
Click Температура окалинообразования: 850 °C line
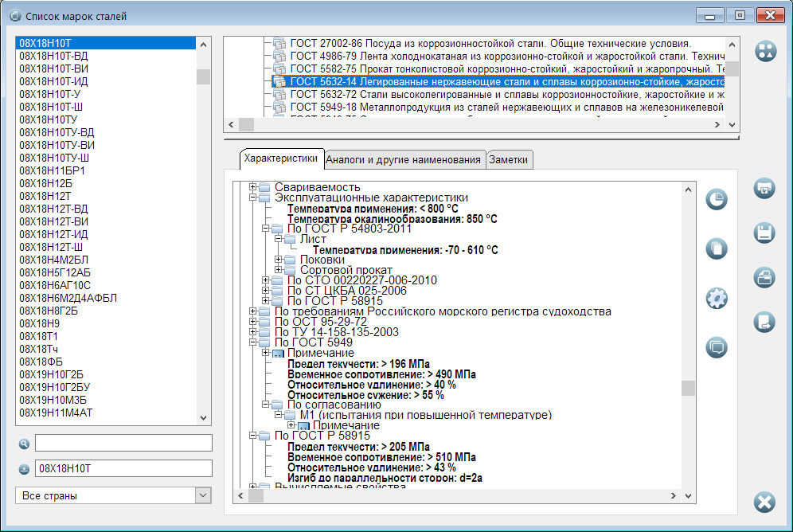393,219
